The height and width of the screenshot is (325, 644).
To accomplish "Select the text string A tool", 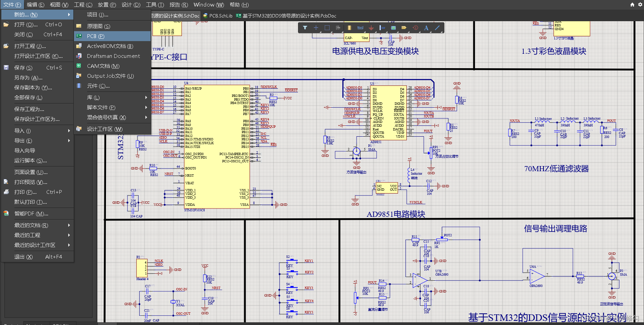I will pyautogui.click(x=426, y=28).
